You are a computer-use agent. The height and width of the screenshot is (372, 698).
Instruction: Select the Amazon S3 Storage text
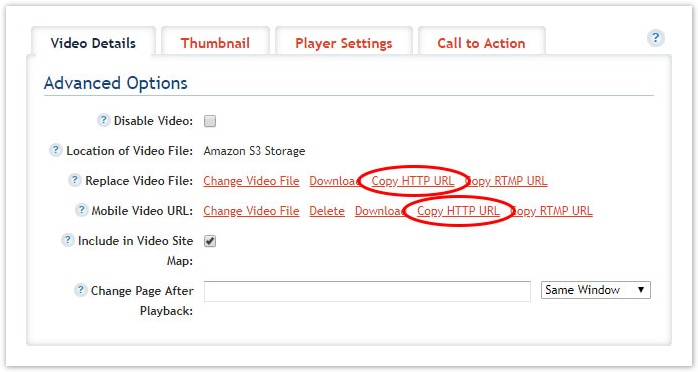[254, 151]
